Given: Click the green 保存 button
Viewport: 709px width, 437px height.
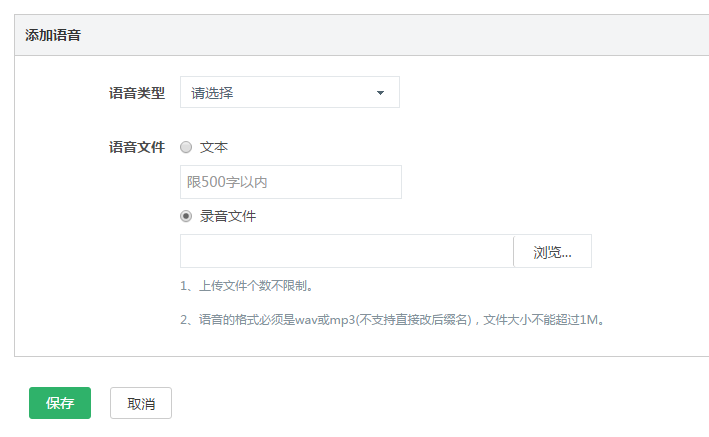Looking at the screenshot, I should pyautogui.click(x=60, y=403).
